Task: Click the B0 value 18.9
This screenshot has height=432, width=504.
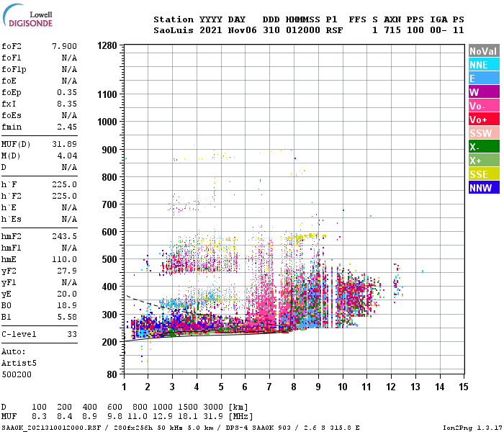Action: (67, 306)
